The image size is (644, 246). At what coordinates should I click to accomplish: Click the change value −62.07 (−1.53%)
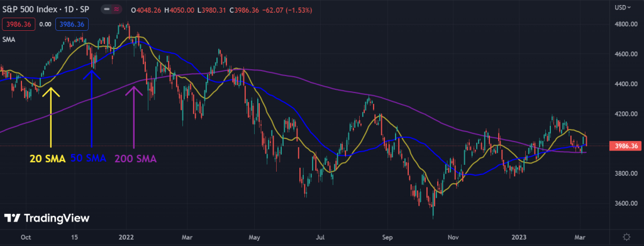[x=287, y=9]
